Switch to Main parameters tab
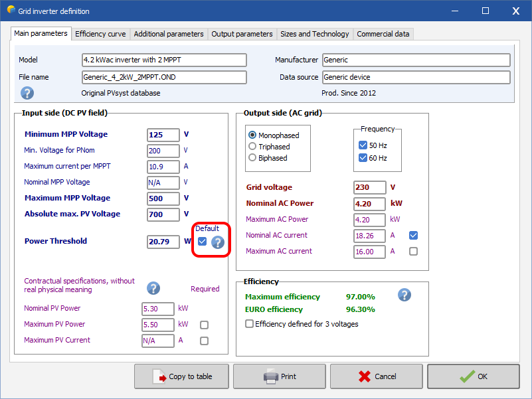 click(41, 33)
